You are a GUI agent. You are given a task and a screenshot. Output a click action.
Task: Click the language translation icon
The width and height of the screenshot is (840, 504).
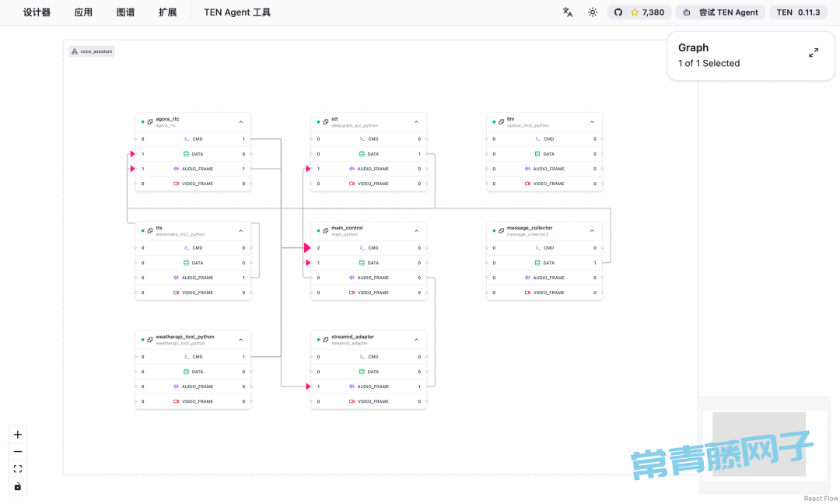pos(568,12)
